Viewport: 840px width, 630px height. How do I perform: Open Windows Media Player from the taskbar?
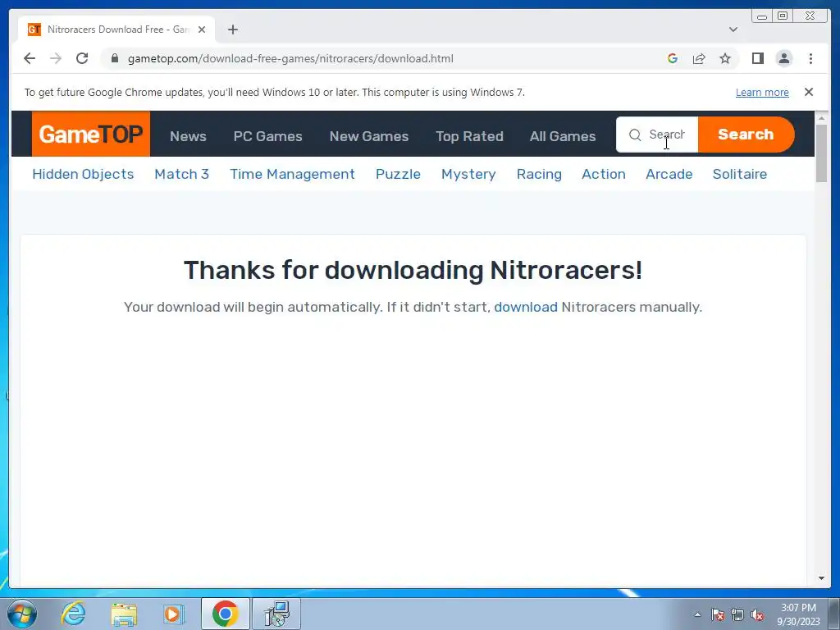[173, 614]
